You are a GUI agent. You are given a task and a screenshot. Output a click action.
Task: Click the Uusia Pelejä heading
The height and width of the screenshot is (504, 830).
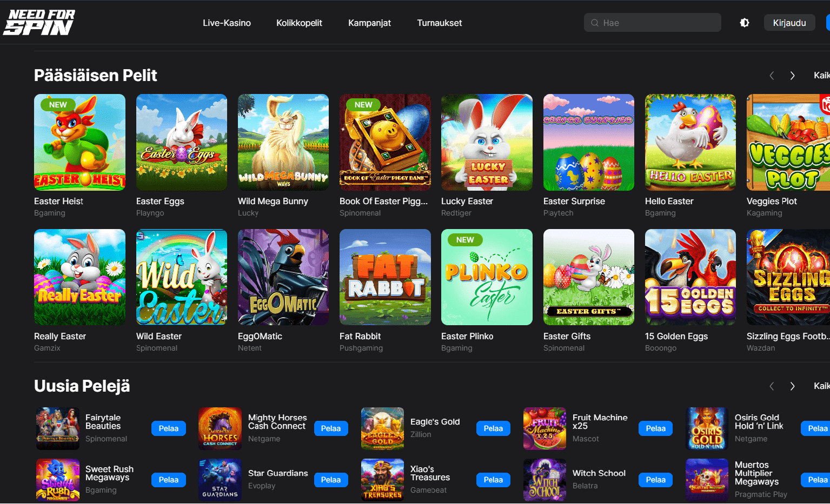(x=82, y=386)
